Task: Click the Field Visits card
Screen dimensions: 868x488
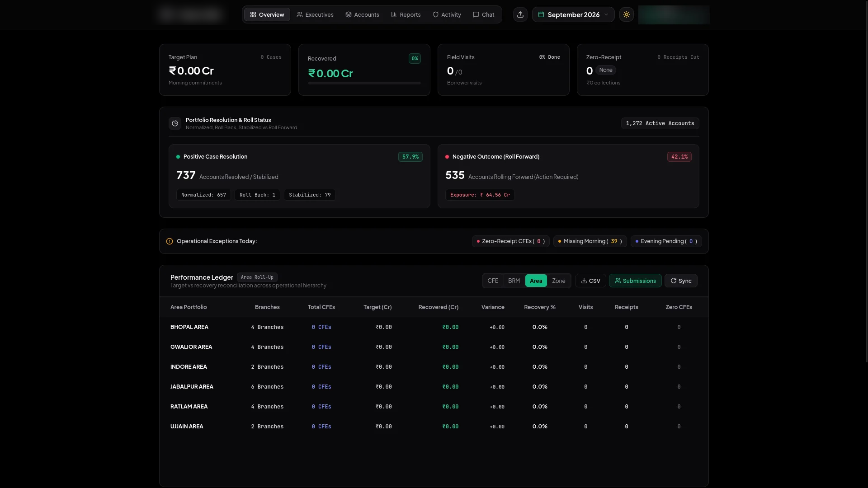Action: tap(504, 70)
